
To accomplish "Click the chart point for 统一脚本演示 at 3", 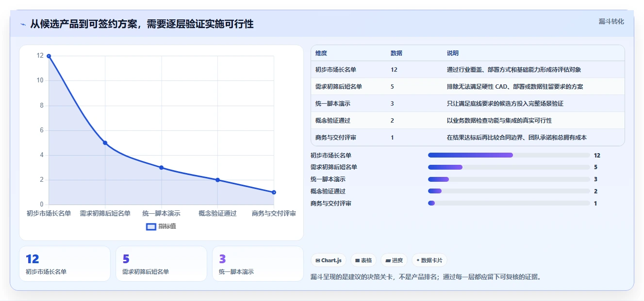I will [x=161, y=168].
